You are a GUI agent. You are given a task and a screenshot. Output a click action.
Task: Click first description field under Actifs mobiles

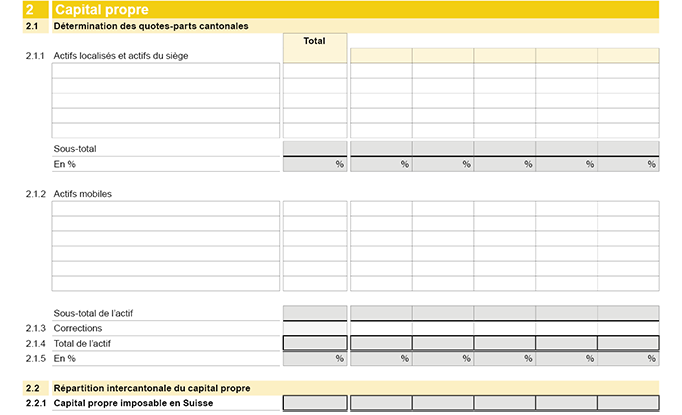(x=166, y=209)
